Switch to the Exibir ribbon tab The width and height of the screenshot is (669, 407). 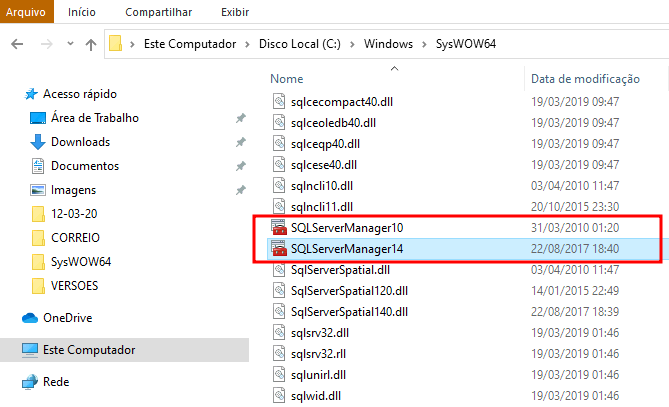235,12
